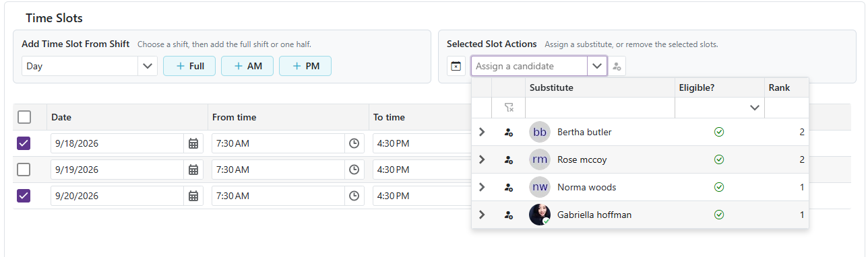Uncheck the 9/20/2026 time slot checkbox
This screenshot has height=257, width=868.
(x=24, y=196)
